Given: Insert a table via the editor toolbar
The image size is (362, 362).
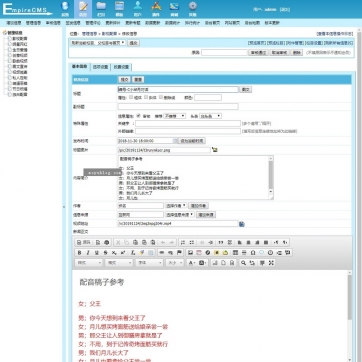Looking at the screenshot, I should click(235, 253).
